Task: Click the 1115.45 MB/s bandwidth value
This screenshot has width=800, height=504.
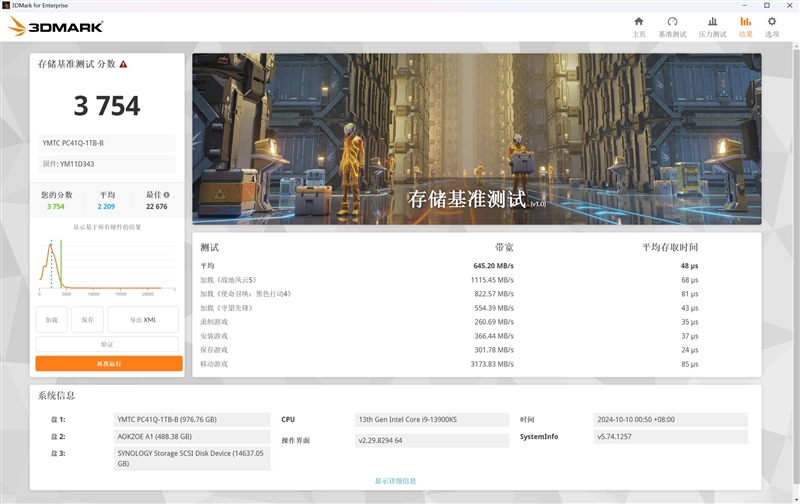Action: tap(492, 280)
